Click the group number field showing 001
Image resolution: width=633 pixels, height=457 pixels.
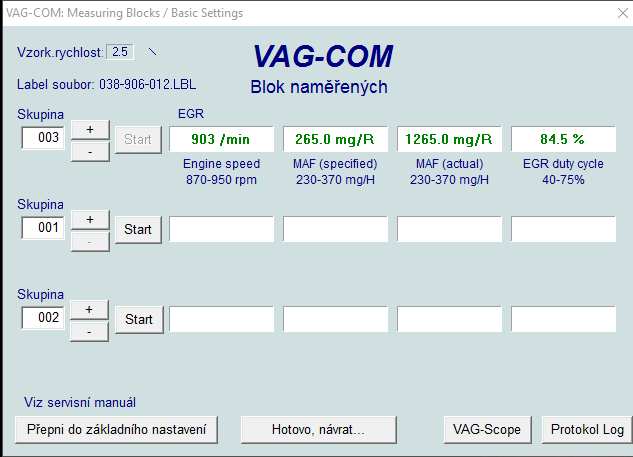point(43,228)
